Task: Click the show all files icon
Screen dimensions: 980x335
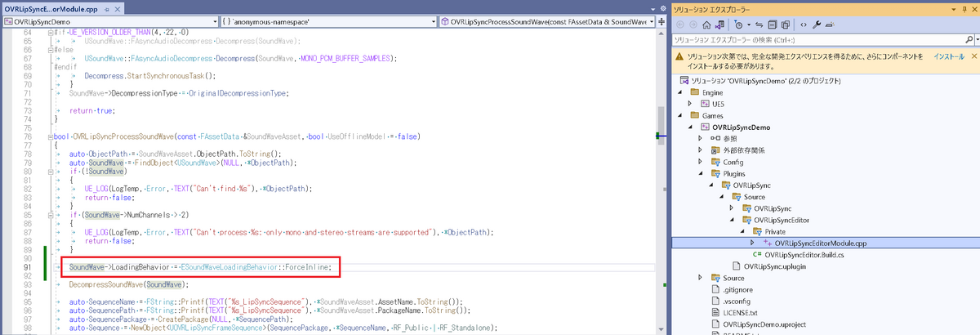Action: (x=786, y=25)
